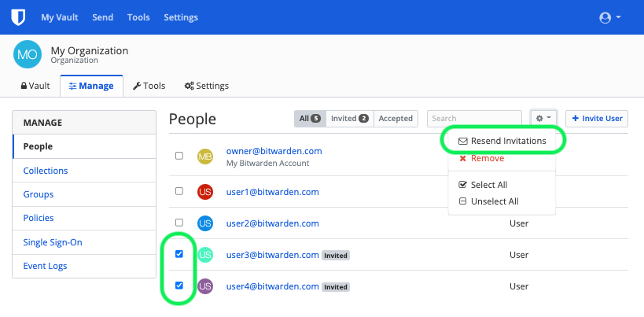Open the Collections sidebar link
This screenshot has width=644, height=317.
click(46, 171)
